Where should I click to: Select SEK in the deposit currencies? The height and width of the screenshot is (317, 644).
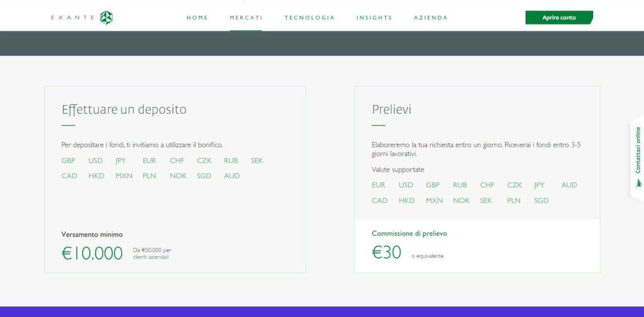[x=257, y=160]
